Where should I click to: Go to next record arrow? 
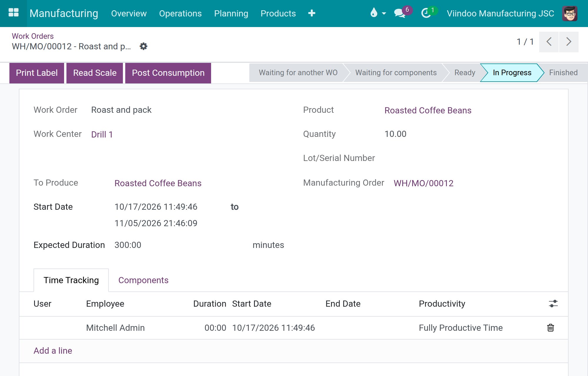pos(569,42)
